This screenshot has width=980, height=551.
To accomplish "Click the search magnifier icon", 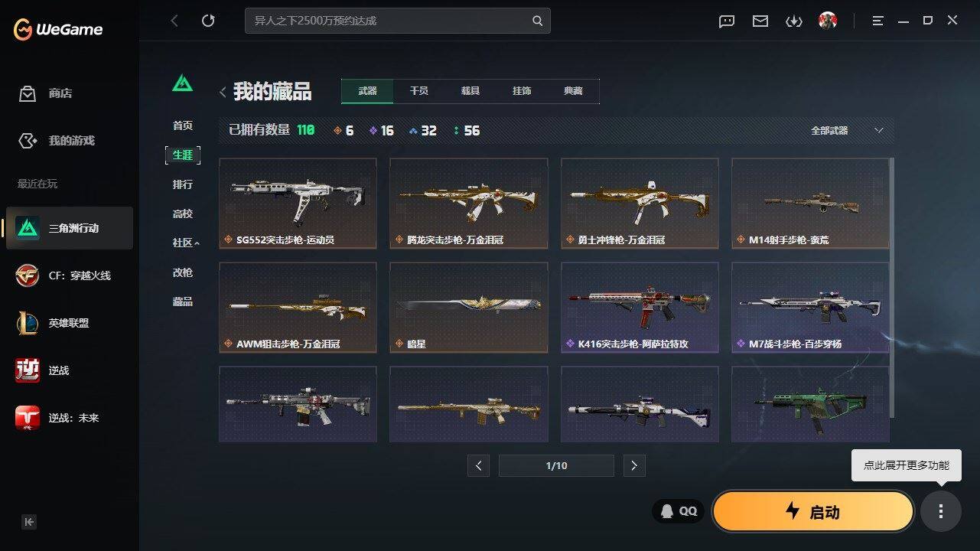I will [538, 21].
